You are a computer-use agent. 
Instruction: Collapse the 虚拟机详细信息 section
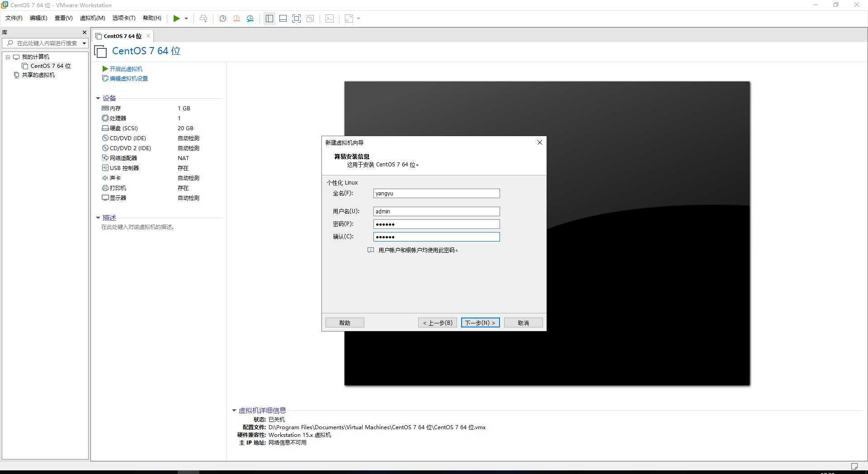coord(234,411)
